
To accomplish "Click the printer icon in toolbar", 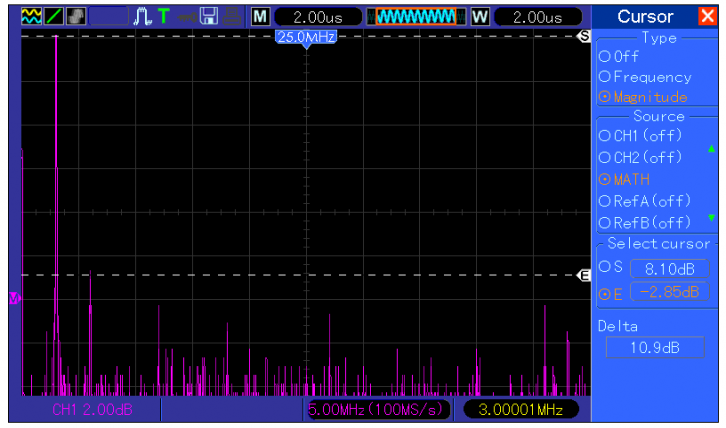I will click(x=231, y=17).
